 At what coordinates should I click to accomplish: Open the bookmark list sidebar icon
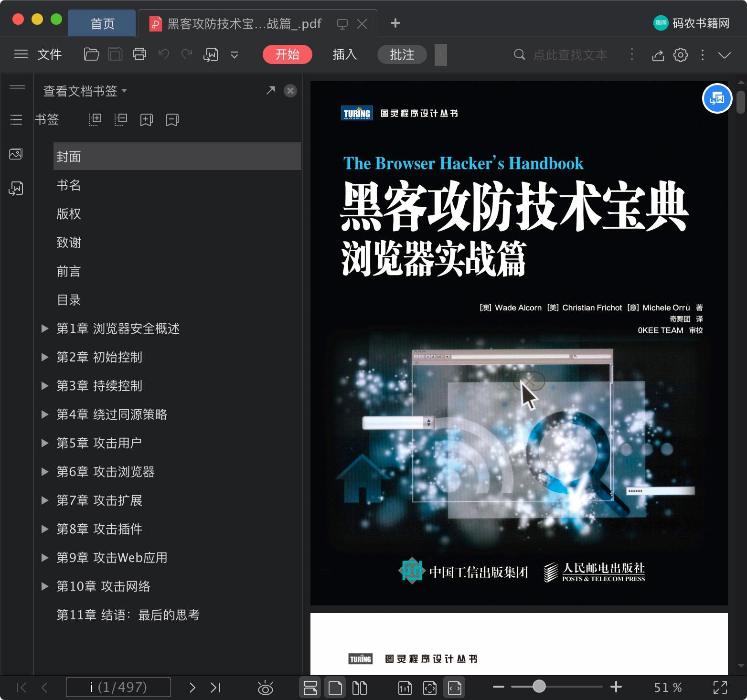tap(16, 119)
